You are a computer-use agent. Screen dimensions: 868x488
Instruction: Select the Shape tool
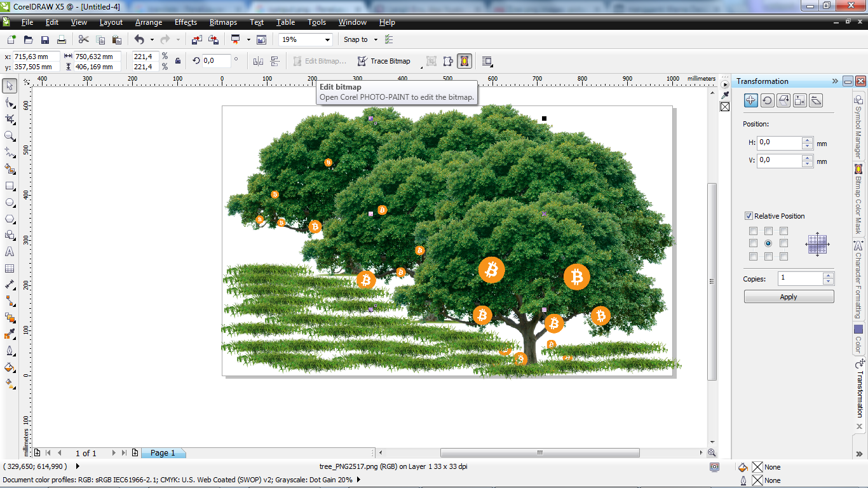(10, 102)
